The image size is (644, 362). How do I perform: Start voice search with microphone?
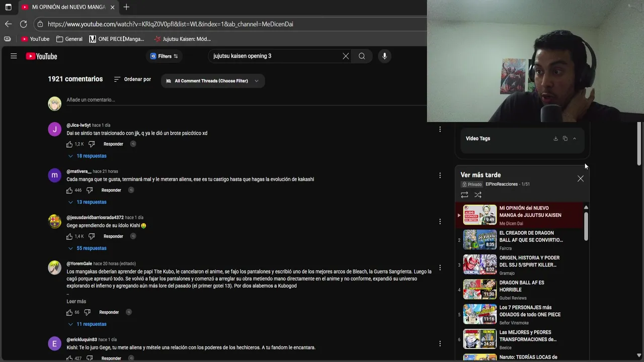click(384, 56)
